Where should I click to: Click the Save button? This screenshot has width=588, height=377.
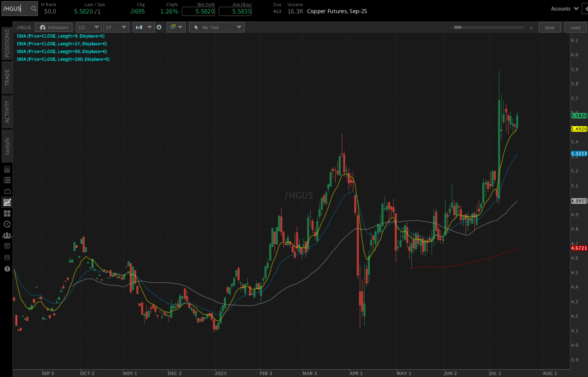pyautogui.click(x=550, y=27)
